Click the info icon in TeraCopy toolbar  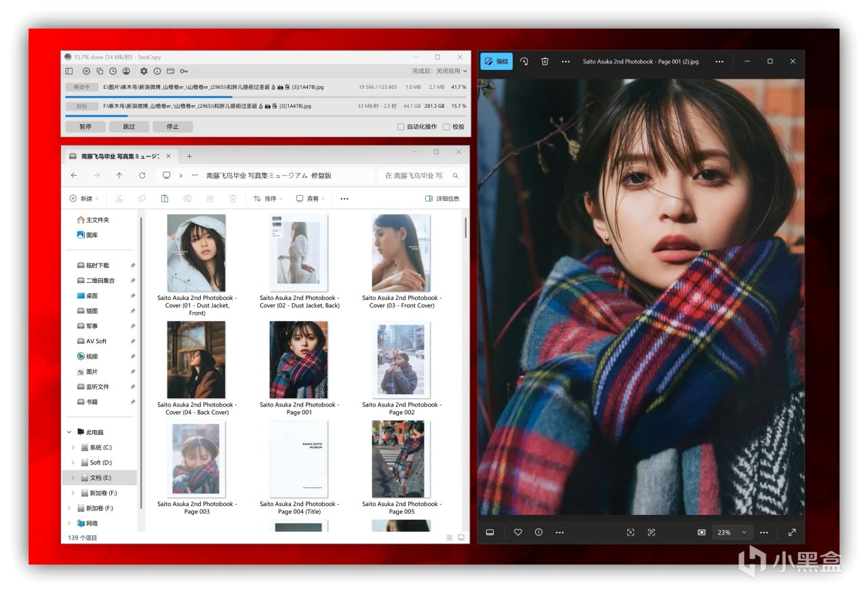pos(157,71)
